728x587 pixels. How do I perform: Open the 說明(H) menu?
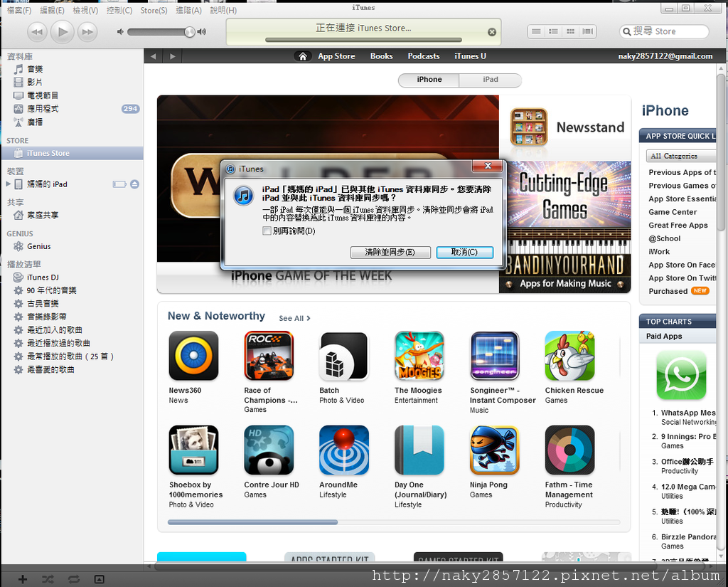[223, 10]
